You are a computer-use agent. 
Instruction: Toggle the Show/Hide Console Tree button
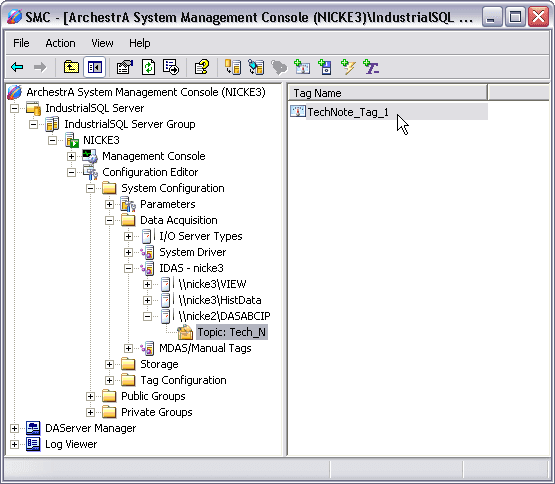pos(95,67)
